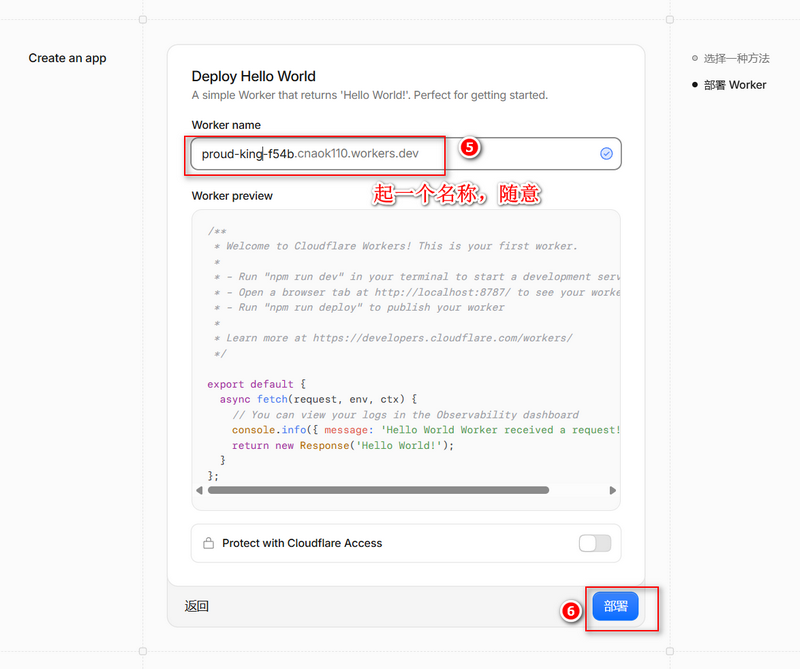The height and width of the screenshot is (669, 800).
Task: Click the code preview left scroll arrow
Action: pyautogui.click(x=199, y=490)
